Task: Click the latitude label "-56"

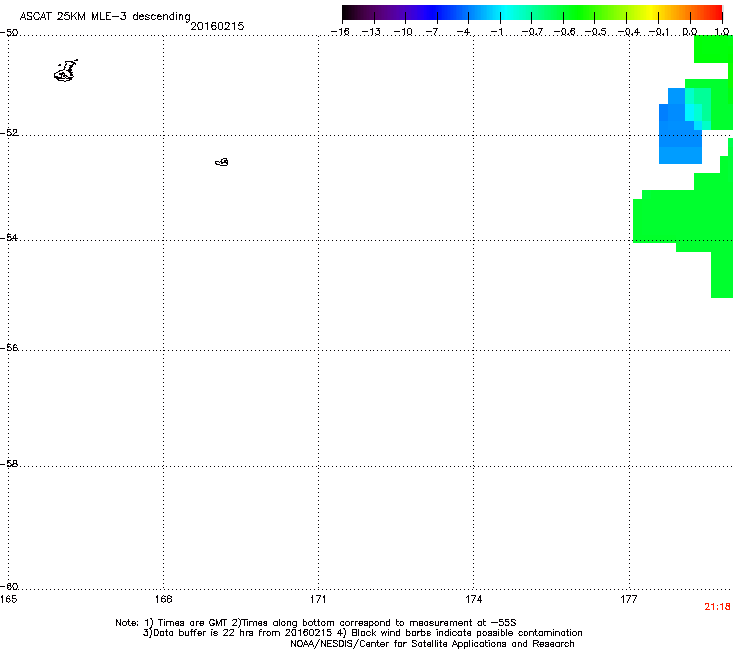Action: (9, 348)
